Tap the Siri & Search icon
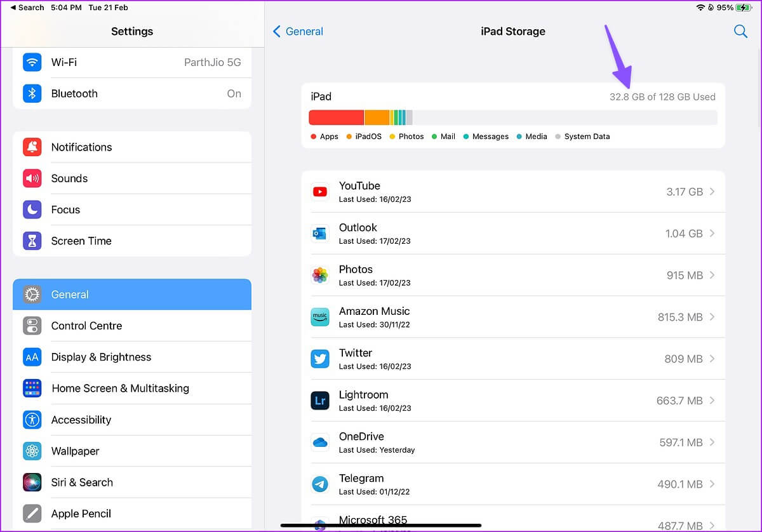Viewport: 762px width, 532px height. (32, 482)
